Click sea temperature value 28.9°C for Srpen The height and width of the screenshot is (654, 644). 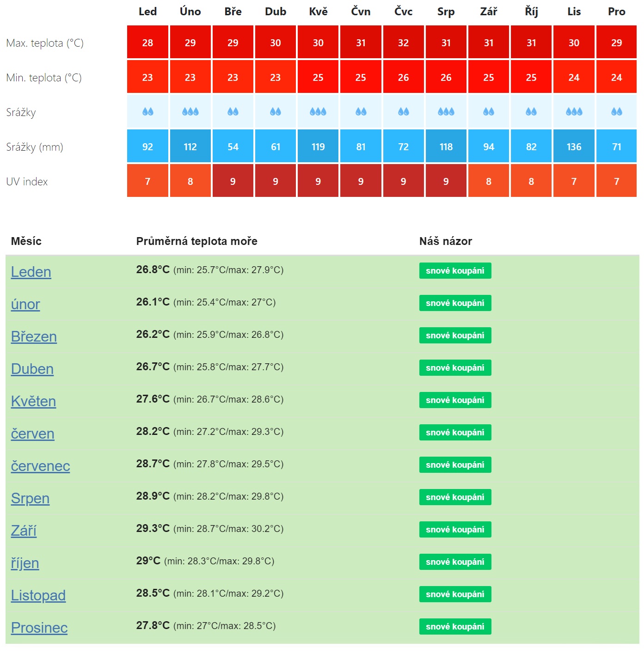point(153,496)
